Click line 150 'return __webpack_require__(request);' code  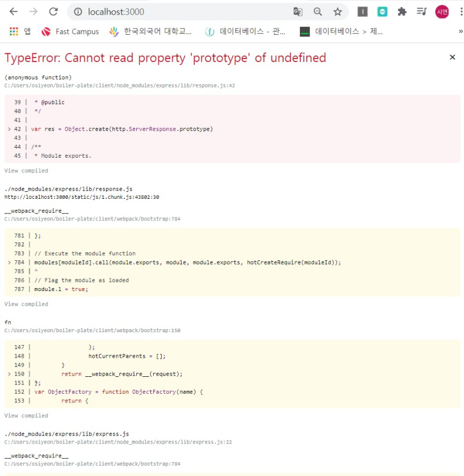pos(122,374)
